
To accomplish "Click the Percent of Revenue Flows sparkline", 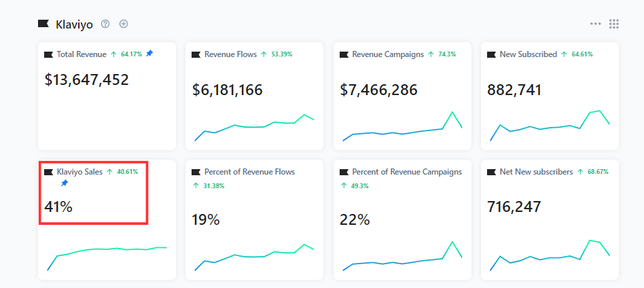I will pyautogui.click(x=254, y=257).
